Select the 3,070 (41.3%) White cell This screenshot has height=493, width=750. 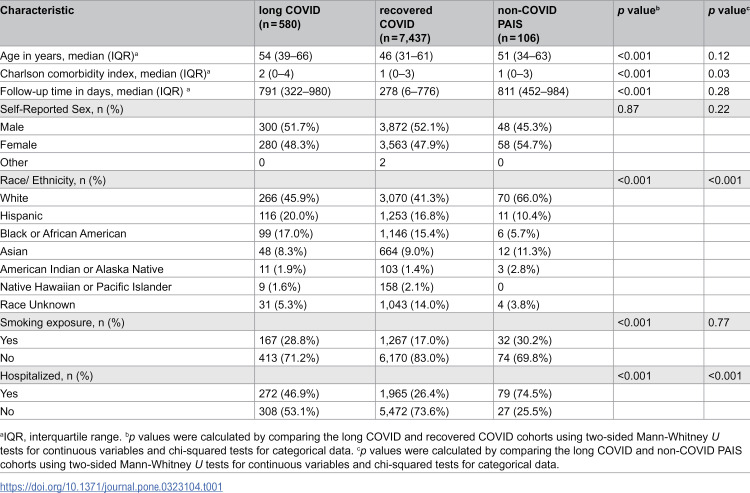pos(414,198)
